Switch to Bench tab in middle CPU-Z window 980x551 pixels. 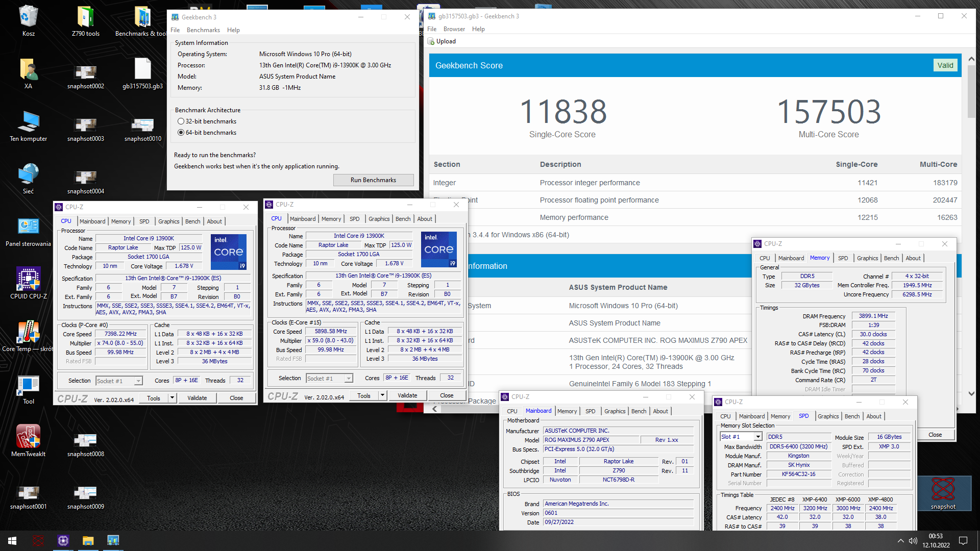click(403, 219)
